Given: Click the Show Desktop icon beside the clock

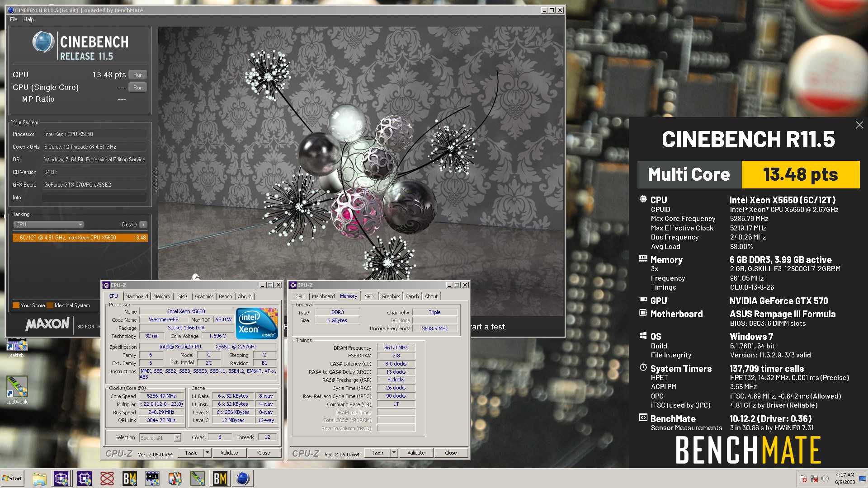Looking at the screenshot, I should pyautogui.click(x=863, y=479).
